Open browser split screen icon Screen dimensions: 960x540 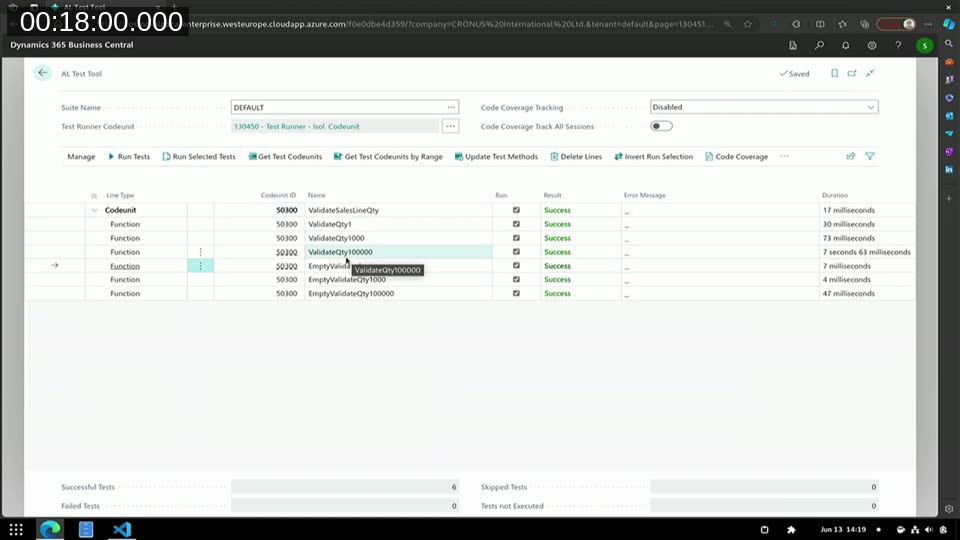click(820, 24)
